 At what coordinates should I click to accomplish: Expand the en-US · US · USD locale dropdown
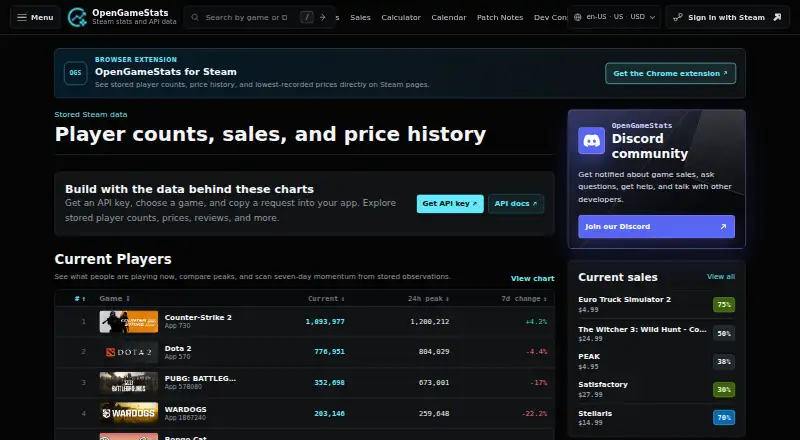point(614,17)
